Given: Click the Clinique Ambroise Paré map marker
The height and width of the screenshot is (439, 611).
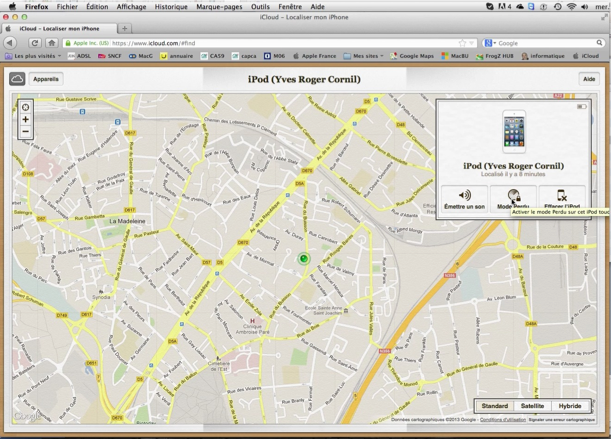Looking at the screenshot, I should (253, 322).
